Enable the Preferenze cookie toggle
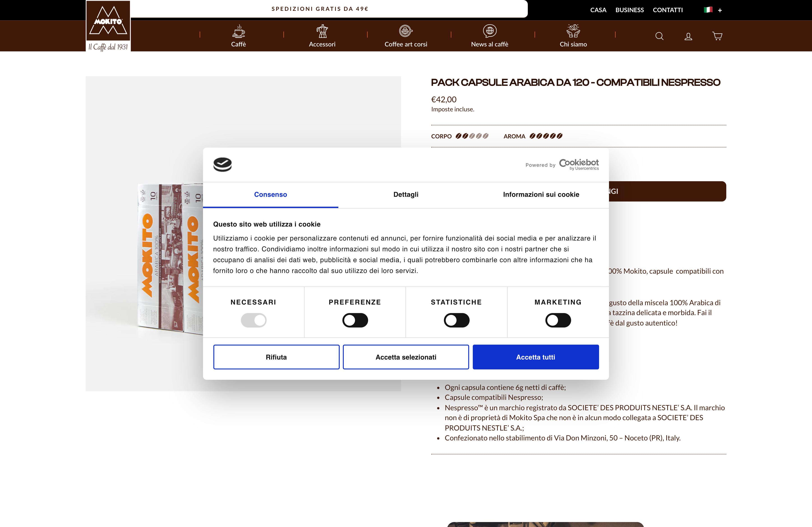 [355, 320]
